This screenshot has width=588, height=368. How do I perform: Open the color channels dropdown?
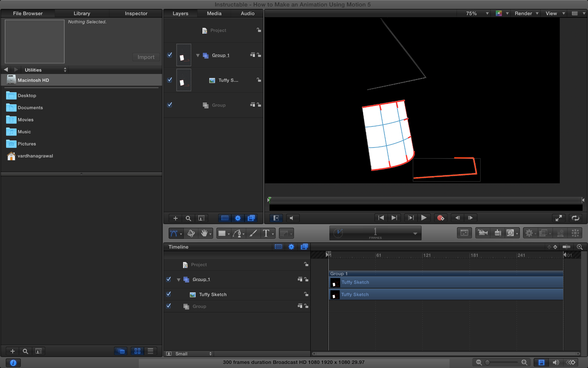[502, 13]
